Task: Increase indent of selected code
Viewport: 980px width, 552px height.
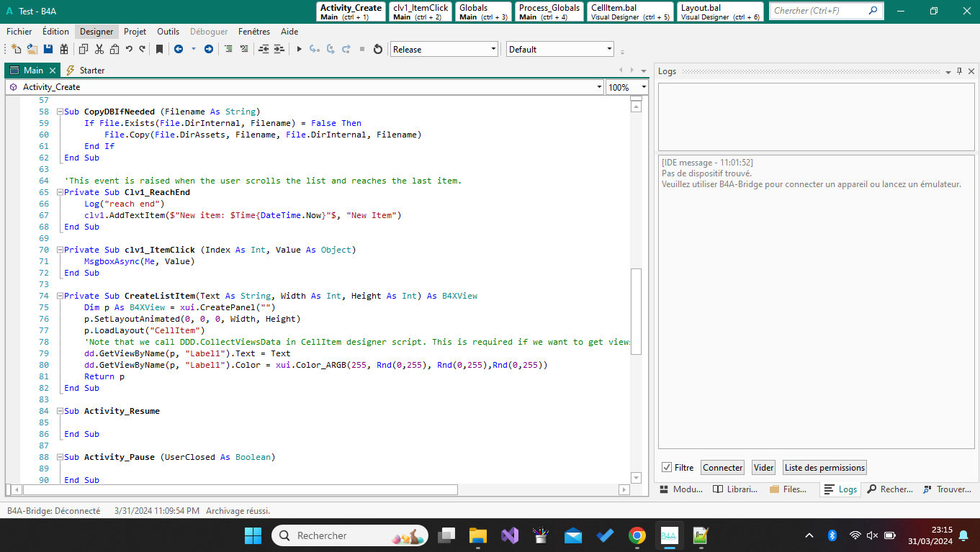Action: 279,49
